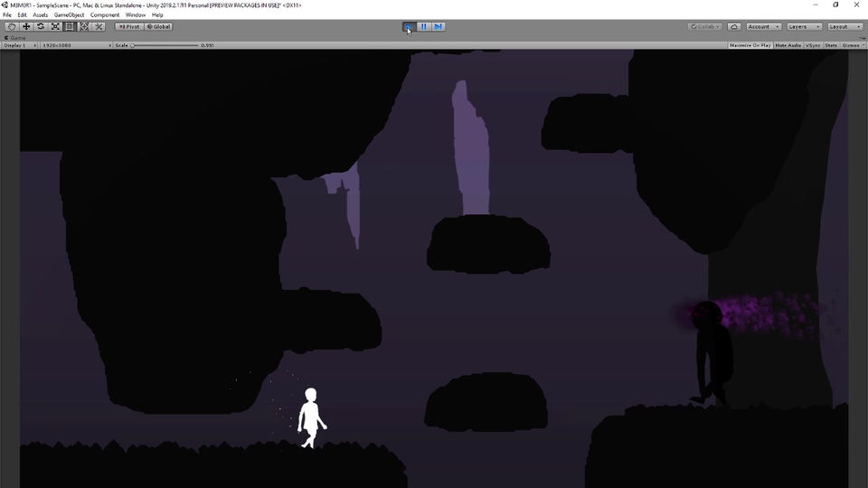Pause the running game
Image resolution: width=868 pixels, height=488 pixels.
tap(423, 26)
